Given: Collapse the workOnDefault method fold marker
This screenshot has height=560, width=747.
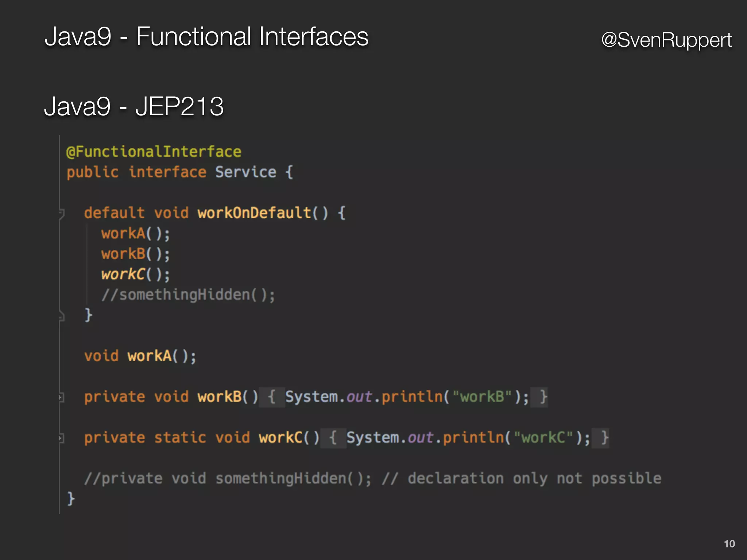Looking at the screenshot, I should coord(62,213).
